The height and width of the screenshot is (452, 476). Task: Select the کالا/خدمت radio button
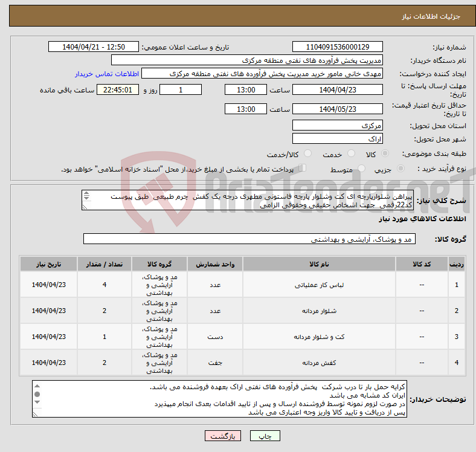tap(308, 153)
